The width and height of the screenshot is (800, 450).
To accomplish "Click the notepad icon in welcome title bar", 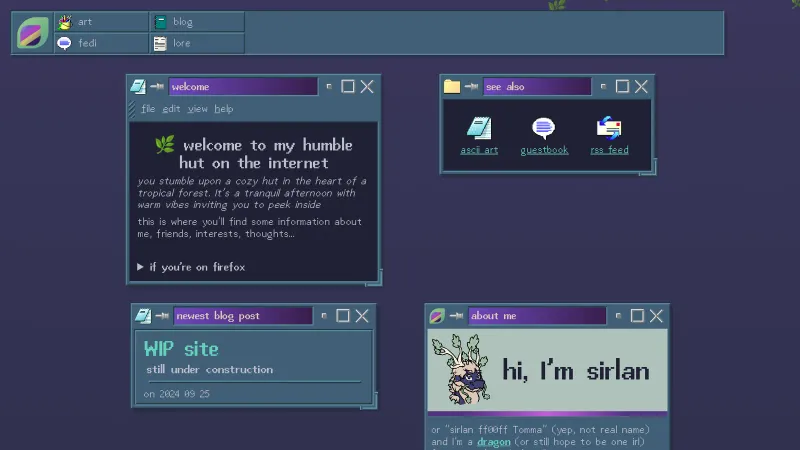I will tap(138, 87).
